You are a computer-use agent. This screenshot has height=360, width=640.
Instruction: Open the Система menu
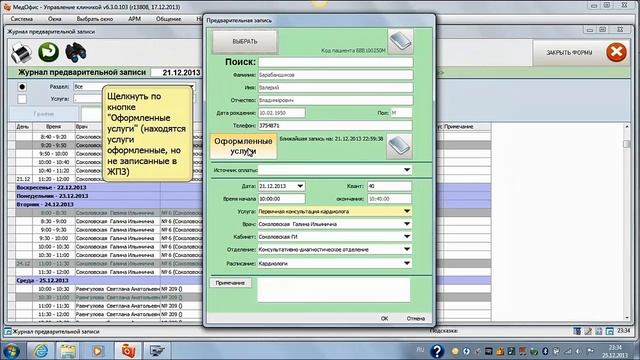pos(22,19)
